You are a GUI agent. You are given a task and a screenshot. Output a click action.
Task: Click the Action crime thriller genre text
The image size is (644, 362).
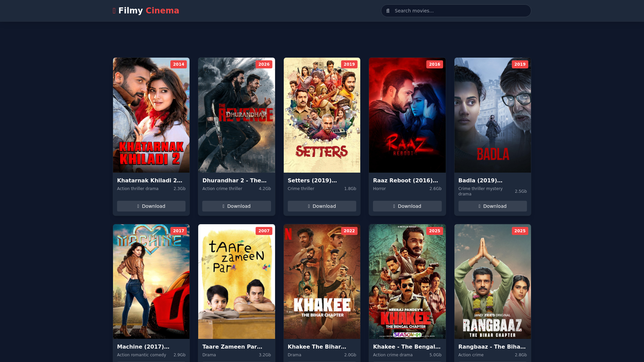click(222, 189)
